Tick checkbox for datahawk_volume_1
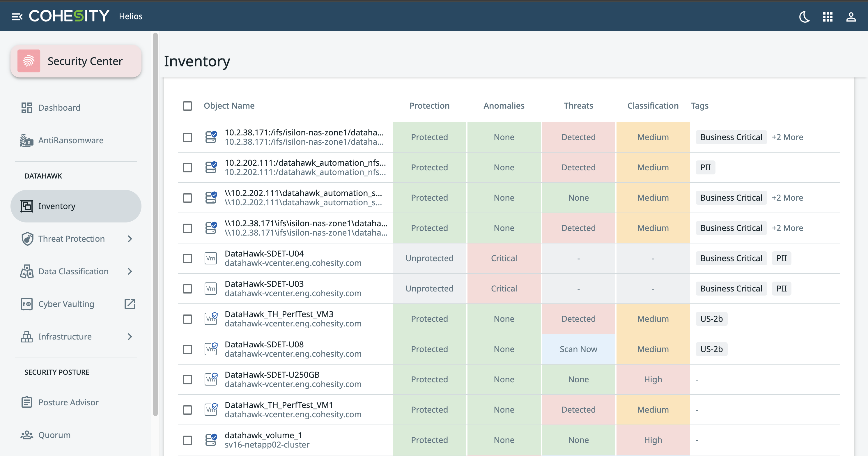 tap(187, 440)
